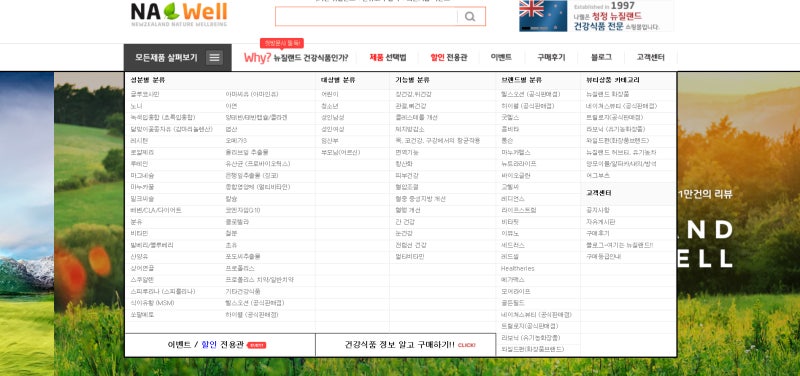Toggle the hamburger menu icon beside 모든제품 살펴보기
Screen dimensions: 800x376
(x=214, y=58)
